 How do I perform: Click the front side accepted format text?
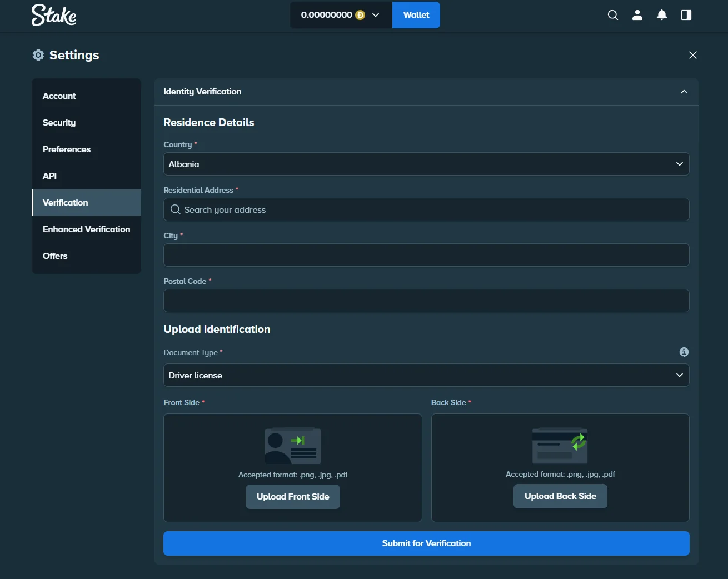pos(293,475)
